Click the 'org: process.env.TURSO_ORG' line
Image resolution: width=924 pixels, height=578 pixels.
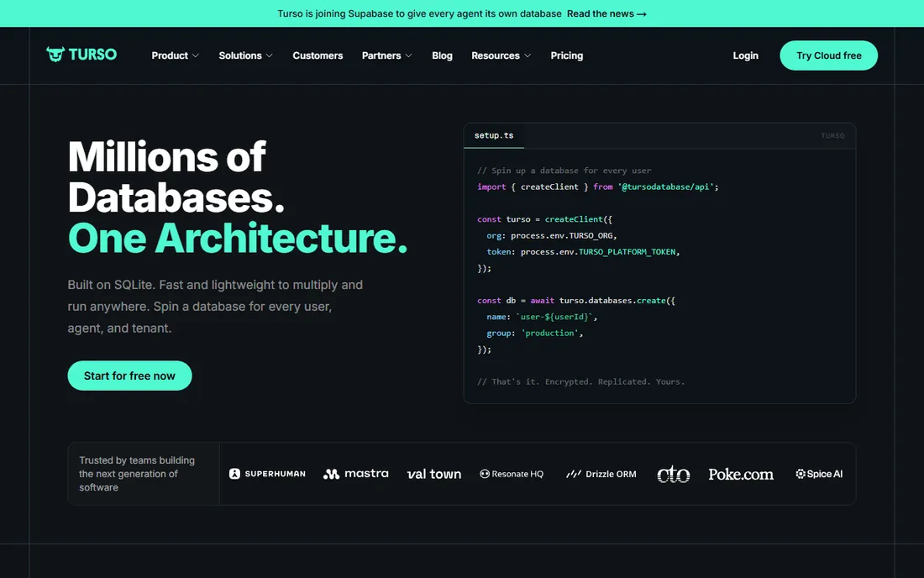coord(552,236)
